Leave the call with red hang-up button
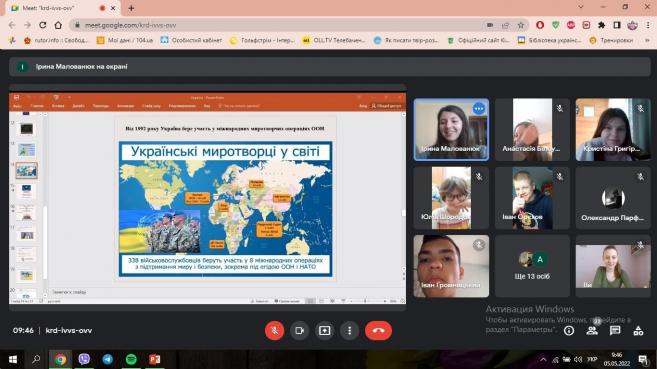Viewport: 657px width, 369px height. click(x=378, y=330)
